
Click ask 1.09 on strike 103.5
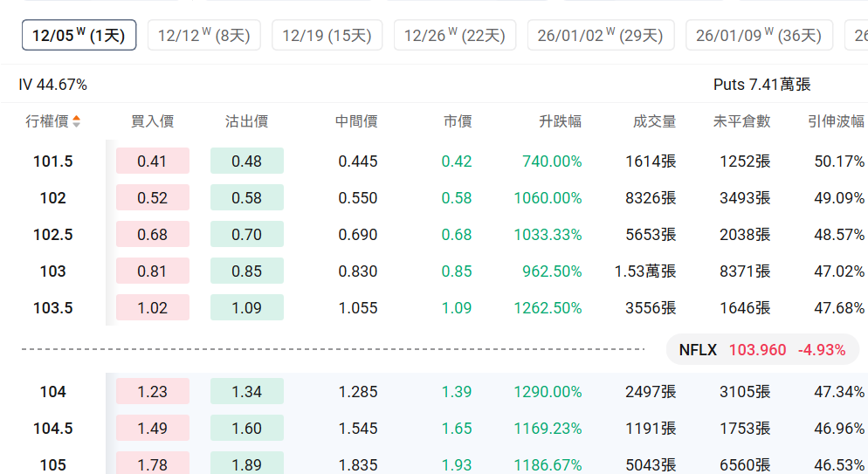click(247, 308)
